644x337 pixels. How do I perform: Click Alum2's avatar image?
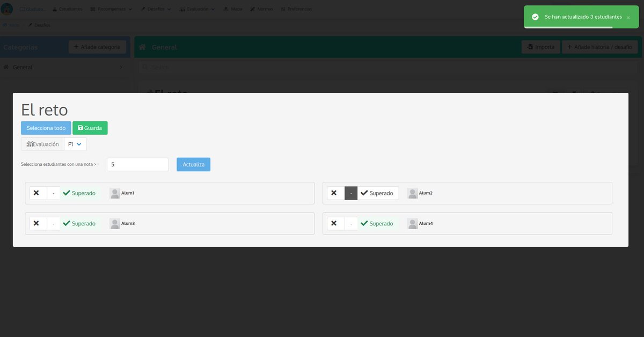click(x=412, y=193)
